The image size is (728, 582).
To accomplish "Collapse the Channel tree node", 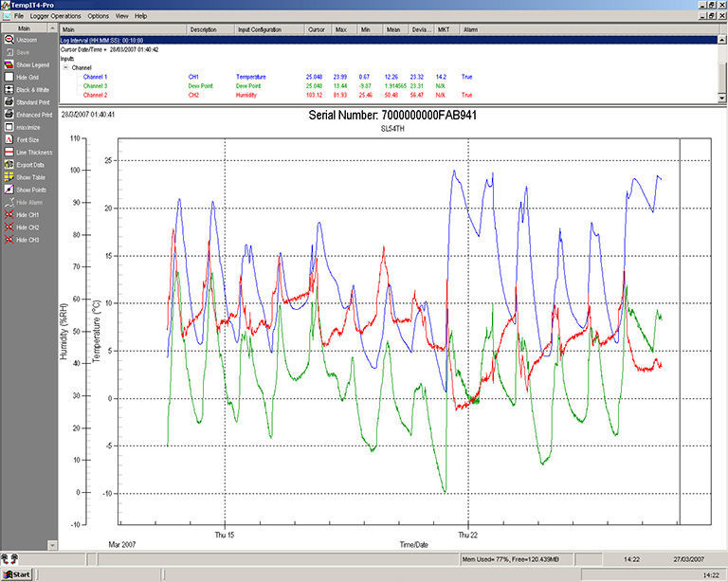I will pos(65,67).
